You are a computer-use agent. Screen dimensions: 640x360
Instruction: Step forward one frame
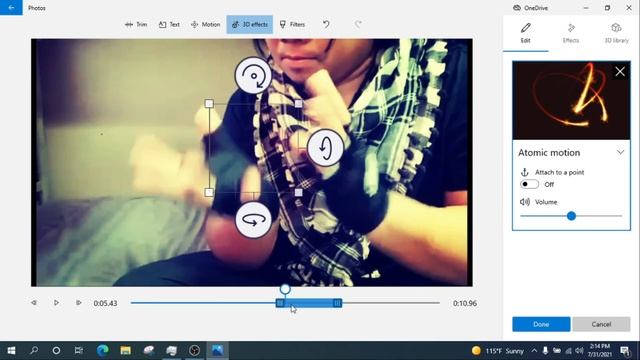point(78,303)
